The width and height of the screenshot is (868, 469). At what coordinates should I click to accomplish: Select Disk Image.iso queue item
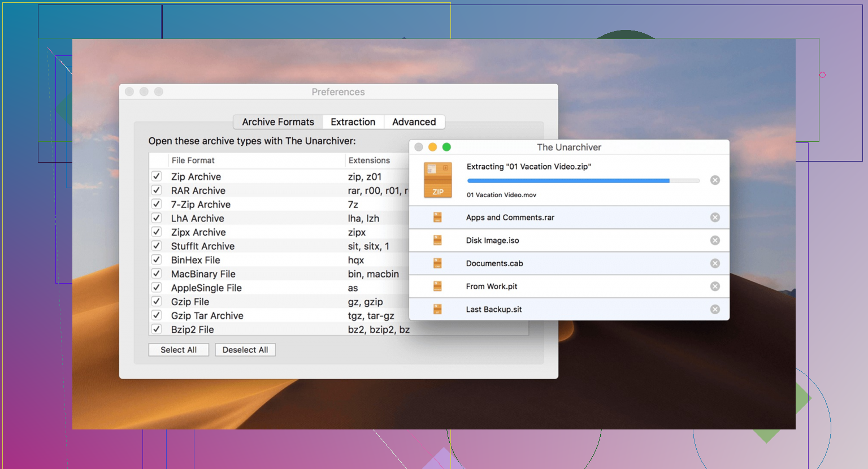[x=569, y=241]
